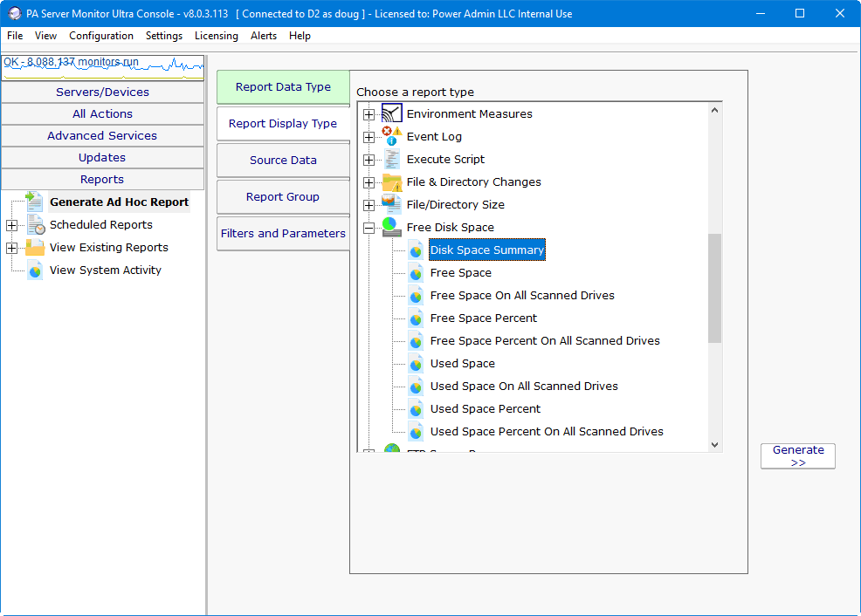Expand the Environment Measures node

pos(369,114)
